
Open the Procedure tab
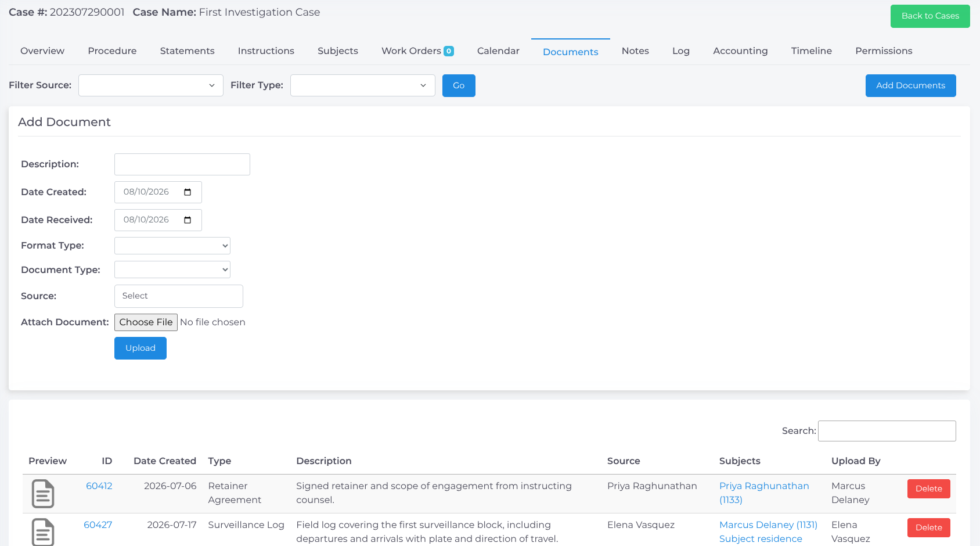point(113,51)
